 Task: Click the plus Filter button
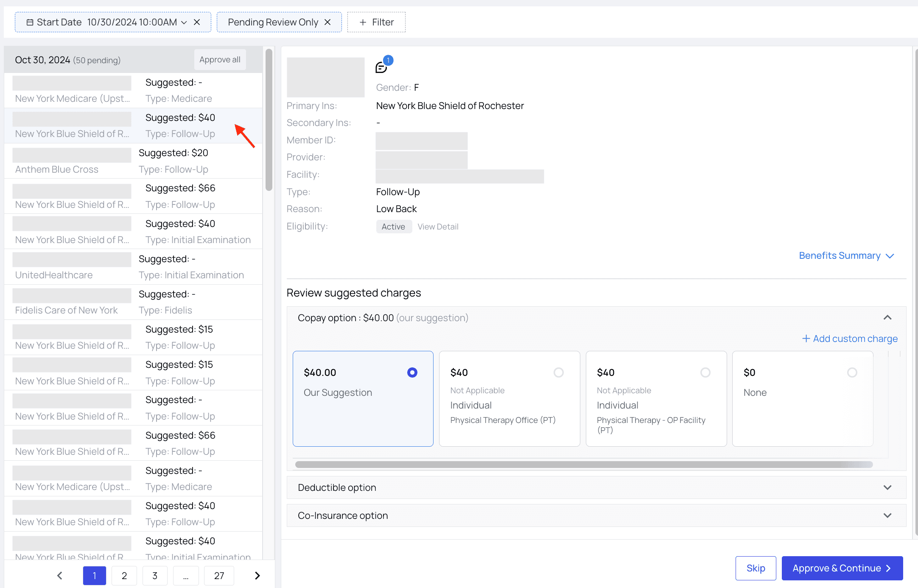click(376, 22)
